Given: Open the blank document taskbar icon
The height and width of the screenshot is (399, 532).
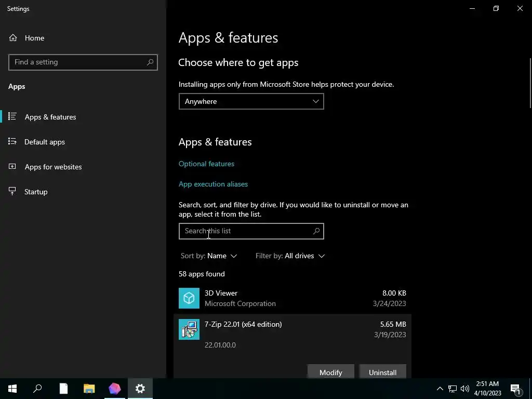Looking at the screenshot, I should pos(63,389).
